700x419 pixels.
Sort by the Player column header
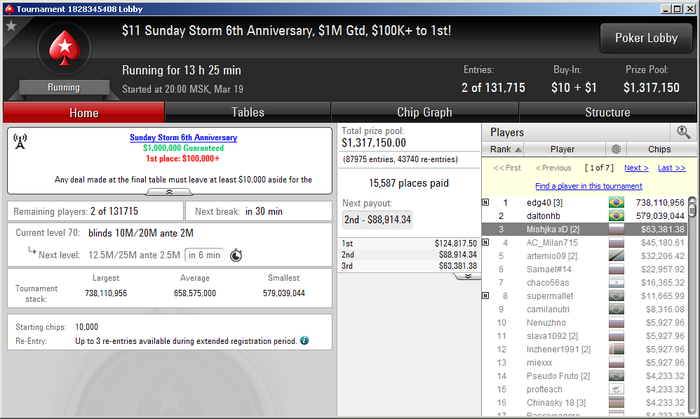point(562,149)
